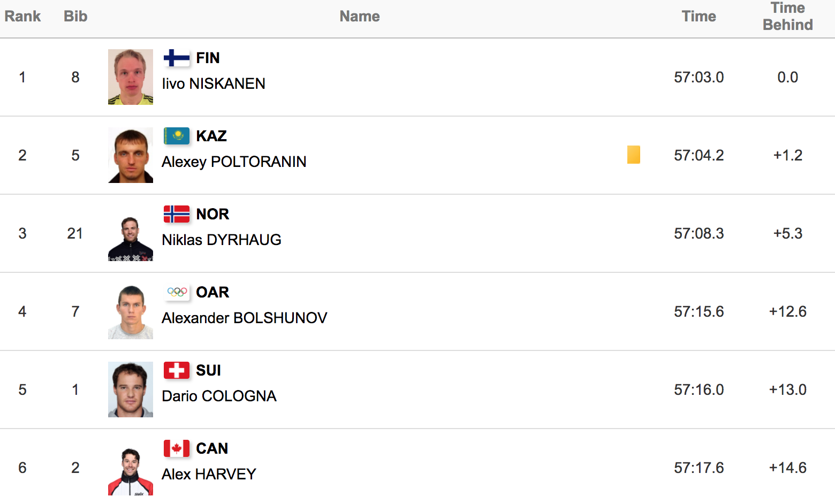Open the Iivo NISKANEN athlete link
Image resolution: width=835 pixels, height=504 pixels.
click(x=214, y=83)
